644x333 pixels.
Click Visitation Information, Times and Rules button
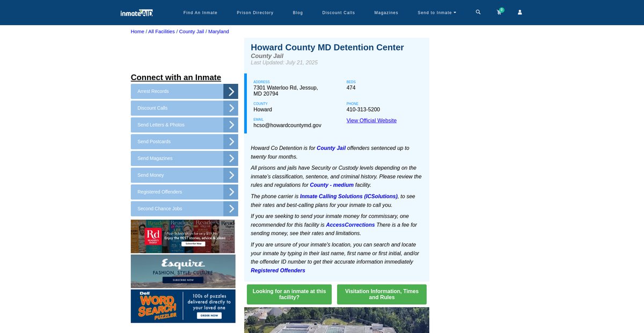tap(382, 294)
